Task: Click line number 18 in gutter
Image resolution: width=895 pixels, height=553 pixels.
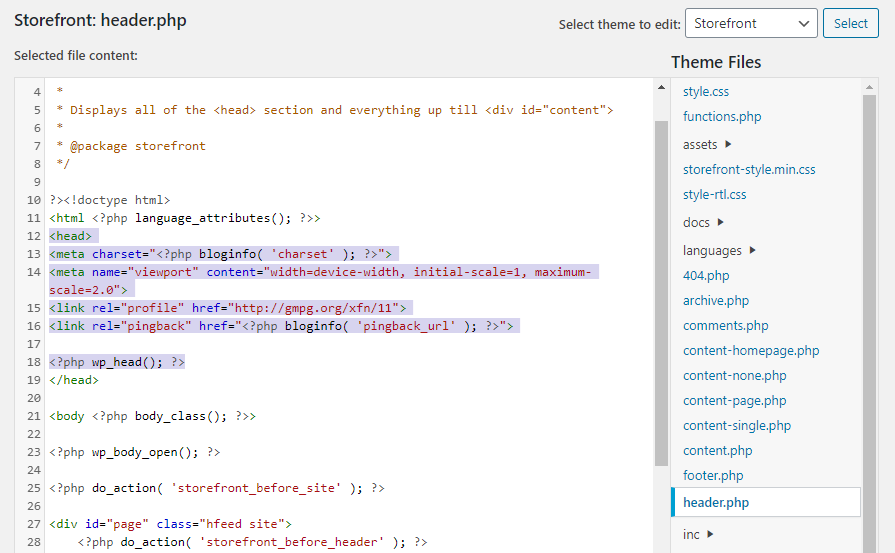Action: coord(34,362)
